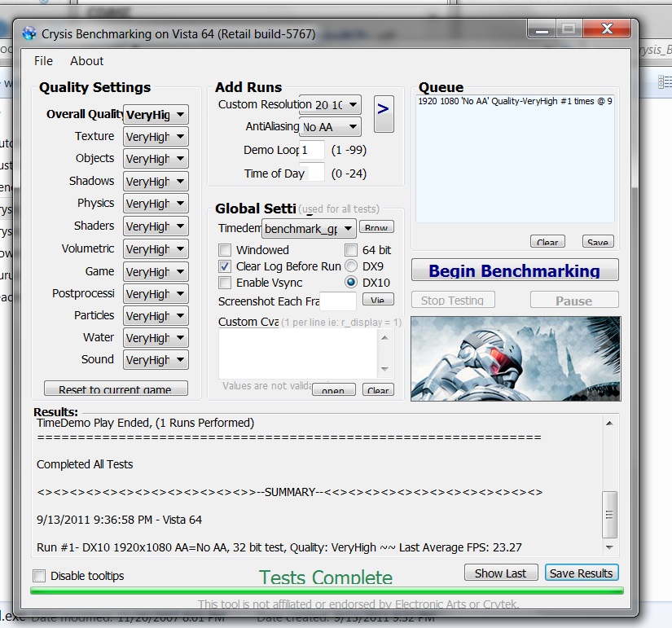Click the open button below Custom Cvars
This screenshot has width=672, height=628.
click(333, 389)
